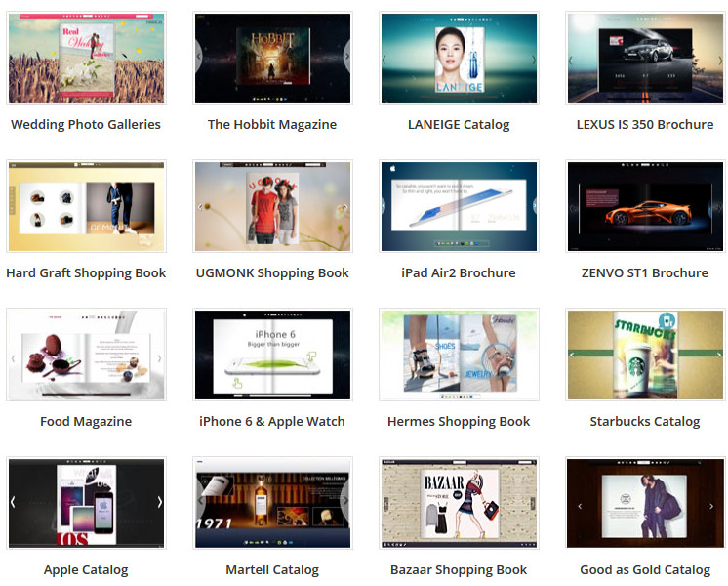Viewport: 728px width, 586px height.
Task: Open the Starbucks Catalog thumbnail
Action: [x=645, y=355]
